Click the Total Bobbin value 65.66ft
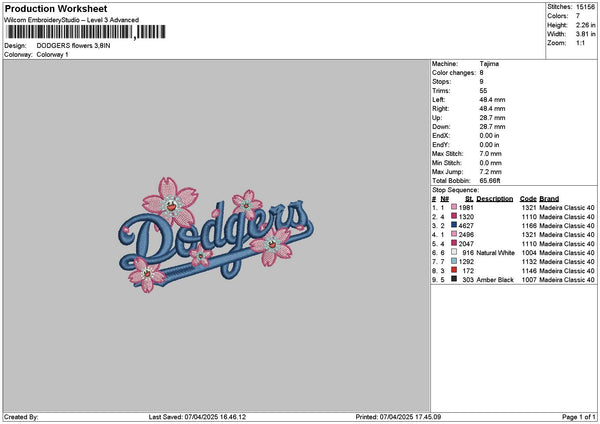Viewport: 600px width, 424px height. pyautogui.click(x=490, y=181)
